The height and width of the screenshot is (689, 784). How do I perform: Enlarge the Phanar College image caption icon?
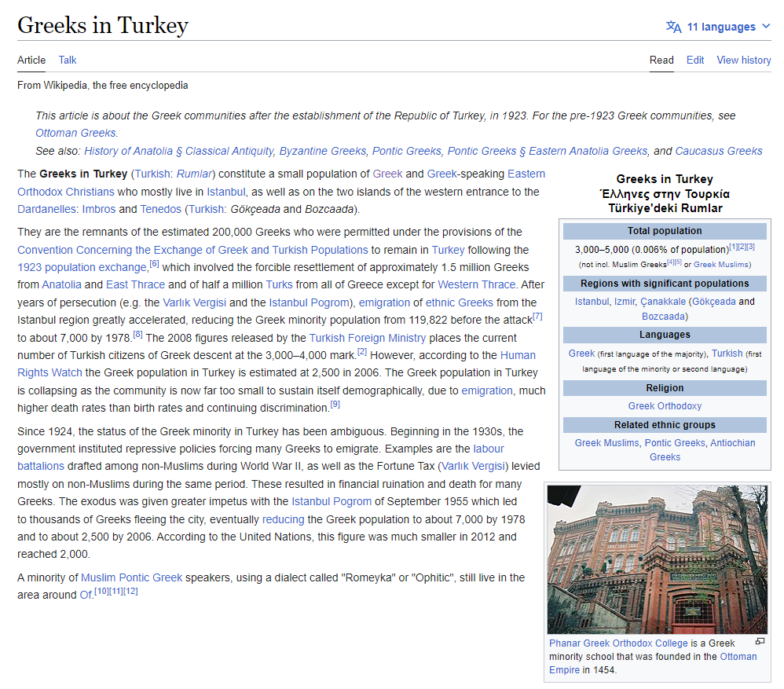tap(760, 641)
